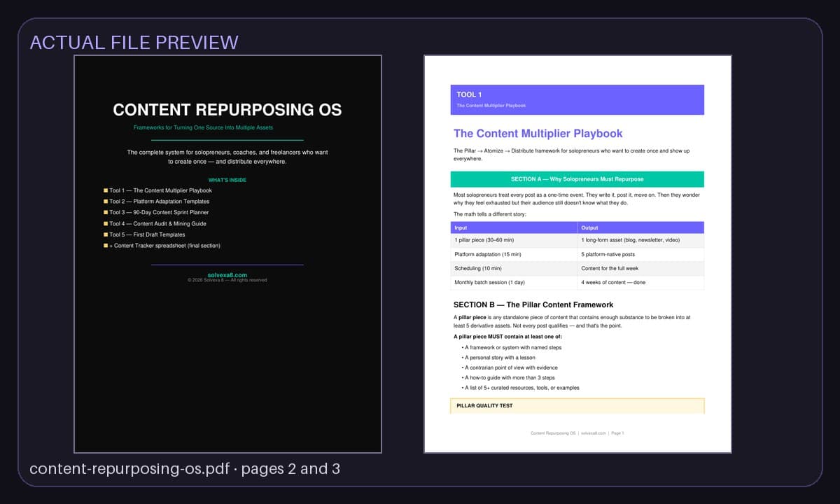
Task: Select 'Tool 5 — First Draft Templates' list item
Action: click(x=144, y=235)
